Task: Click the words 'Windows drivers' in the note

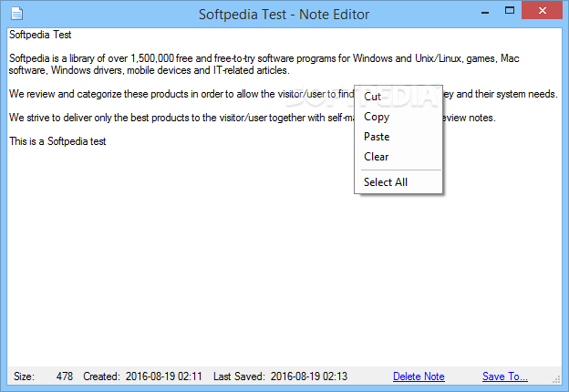Action: pyautogui.click(x=86, y=70)
